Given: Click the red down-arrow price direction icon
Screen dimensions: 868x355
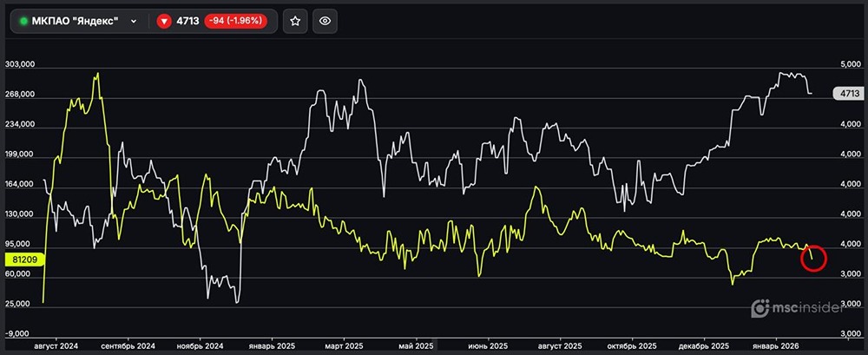Looking at the screenshot, I should (x=164, y=21).
